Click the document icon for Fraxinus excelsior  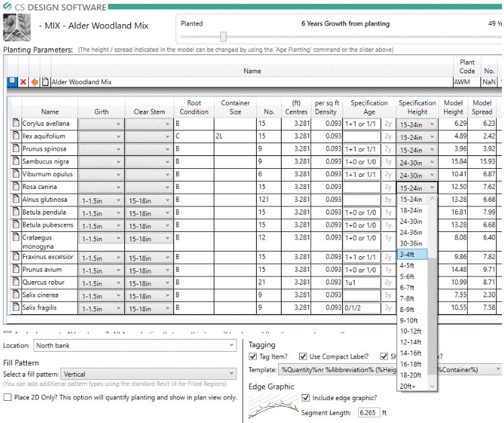click(x=15, y=256)
